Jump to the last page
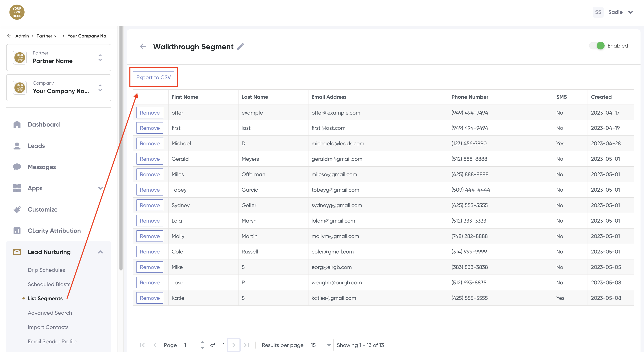The image size is (644, 352). (246, 345)
